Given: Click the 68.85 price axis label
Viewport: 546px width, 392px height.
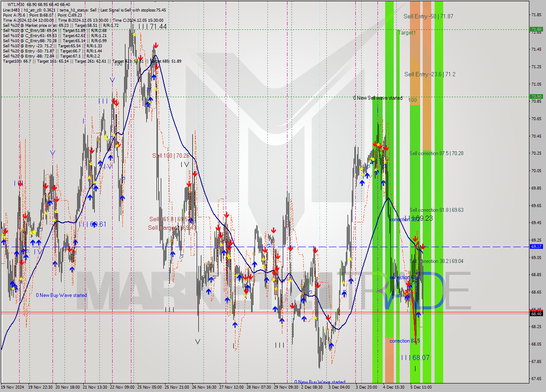Looking at the screenshot, I should pyautogui.click(x=536, y=275).
